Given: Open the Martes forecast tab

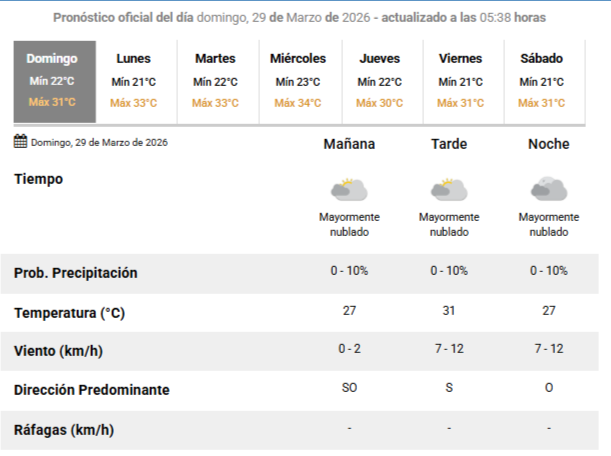Looking at the screenshot, I should [x=216, y=80].
